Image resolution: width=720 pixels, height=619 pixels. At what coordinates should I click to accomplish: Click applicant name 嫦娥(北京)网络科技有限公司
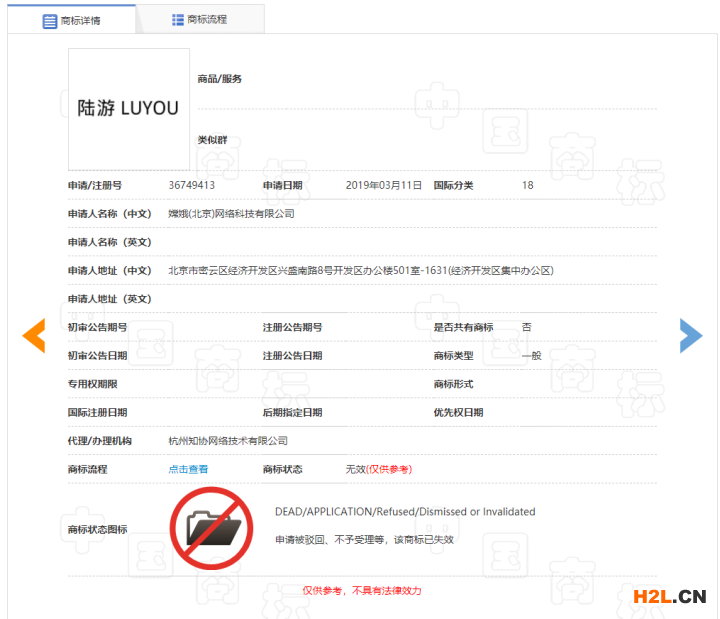pos(231,214)
